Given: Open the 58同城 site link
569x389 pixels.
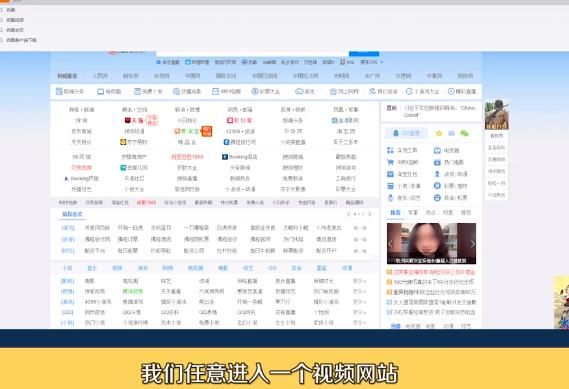Looking at the screenshot, I should point(81,157).
